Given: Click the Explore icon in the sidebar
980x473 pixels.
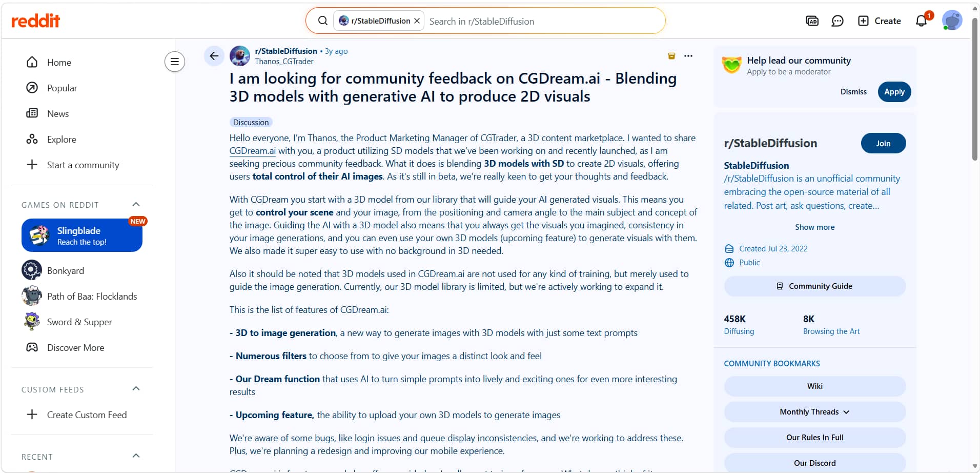Looking at the screenshot, I should coord(32,139).
